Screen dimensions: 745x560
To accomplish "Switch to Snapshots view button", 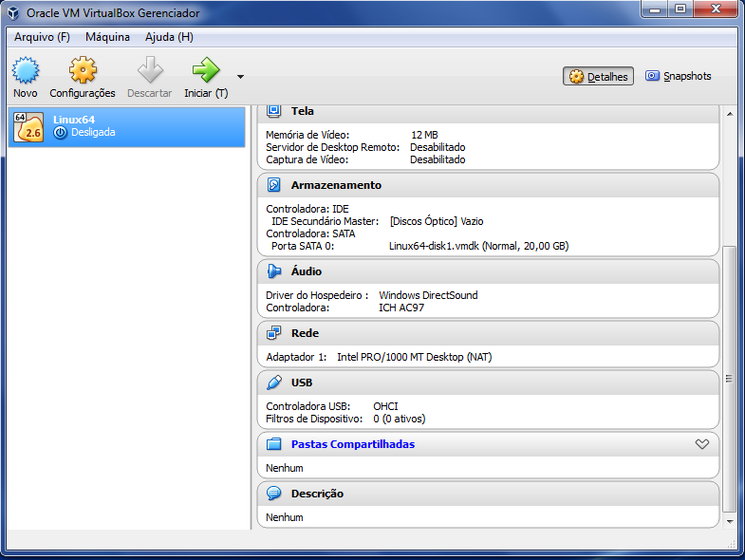I will click(678, 76).
